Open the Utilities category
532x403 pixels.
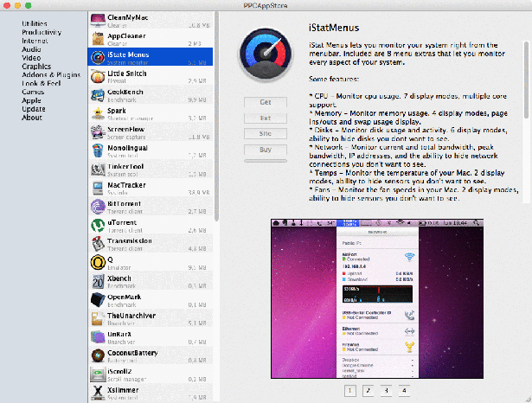coord(35,25)
